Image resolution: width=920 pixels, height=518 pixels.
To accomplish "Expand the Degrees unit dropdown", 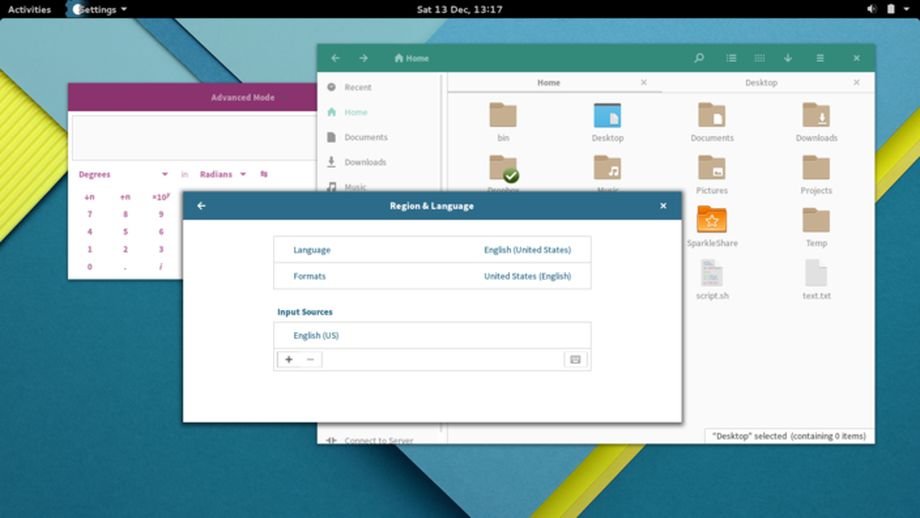I will (x=165, y=175).
